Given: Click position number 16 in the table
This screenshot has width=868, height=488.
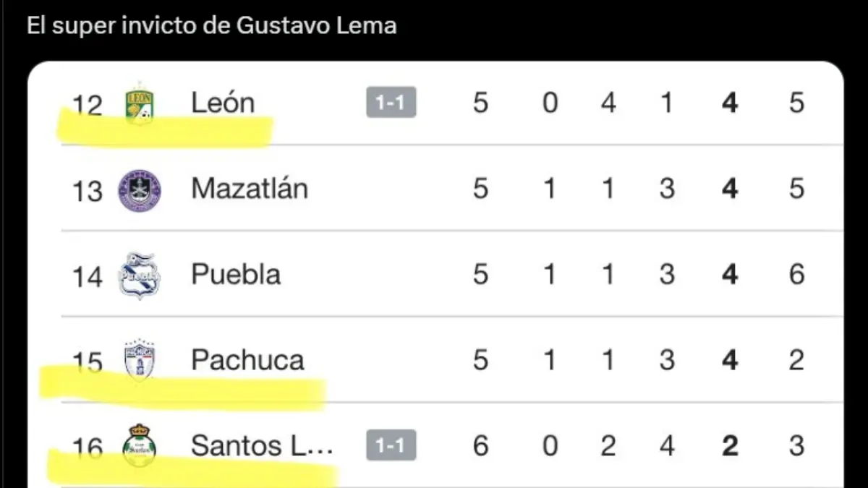Looking at the screenshot, I should click(x=88, y=445).
